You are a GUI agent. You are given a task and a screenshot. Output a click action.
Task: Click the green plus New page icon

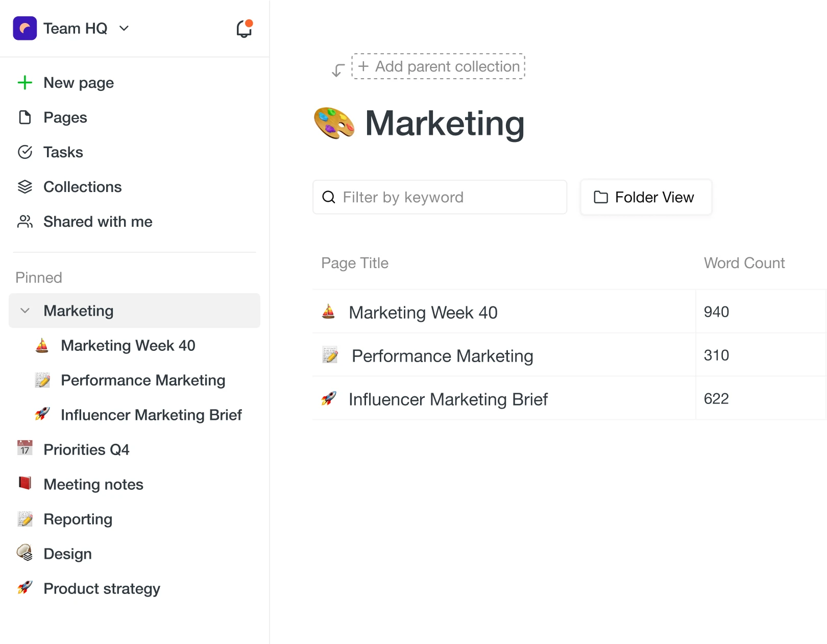point(25,83)
